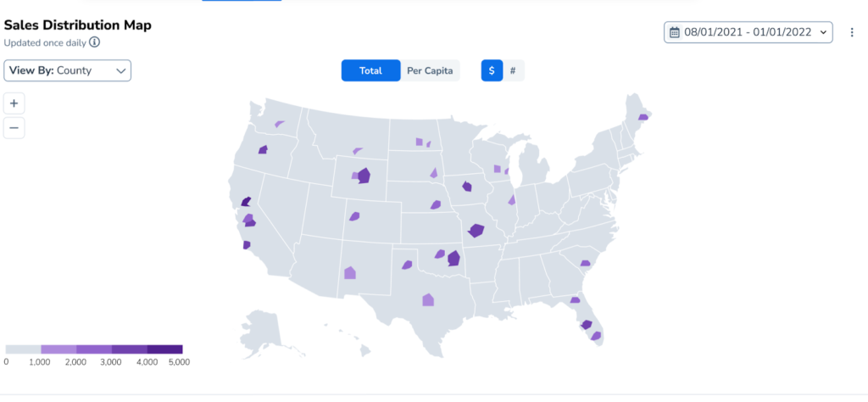
Task: Click the dark purple county in Missouri
Action: click(476, 230)
